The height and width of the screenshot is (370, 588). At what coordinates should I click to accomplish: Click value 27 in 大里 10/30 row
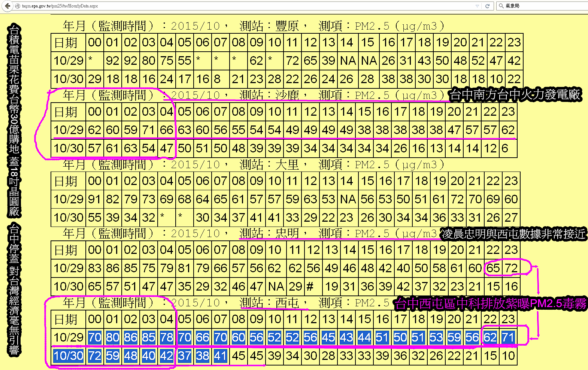(x=511, y=218)
